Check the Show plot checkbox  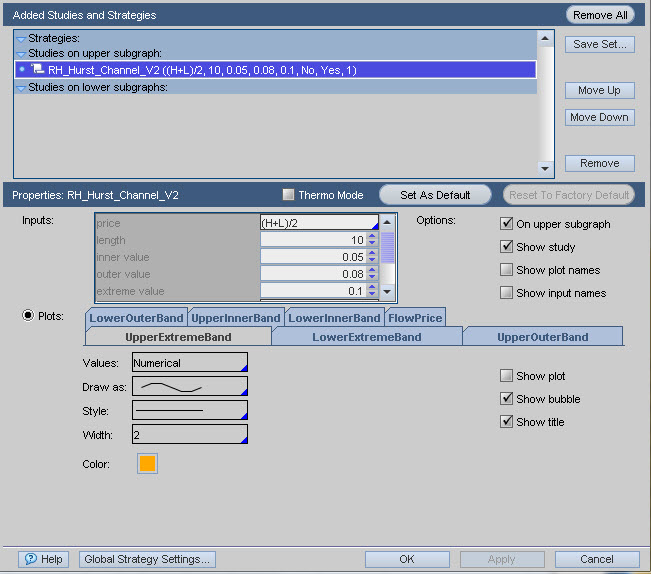(x=506, y=376)
